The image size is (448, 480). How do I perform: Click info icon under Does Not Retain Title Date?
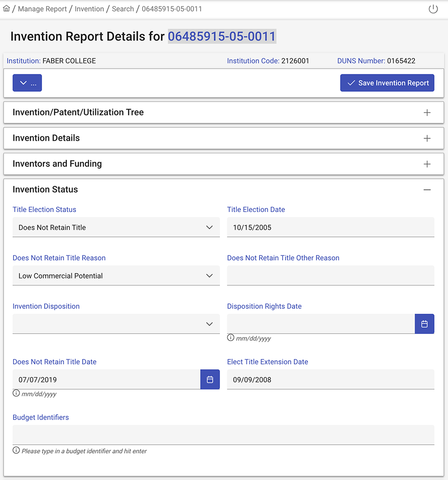(16, 393)
